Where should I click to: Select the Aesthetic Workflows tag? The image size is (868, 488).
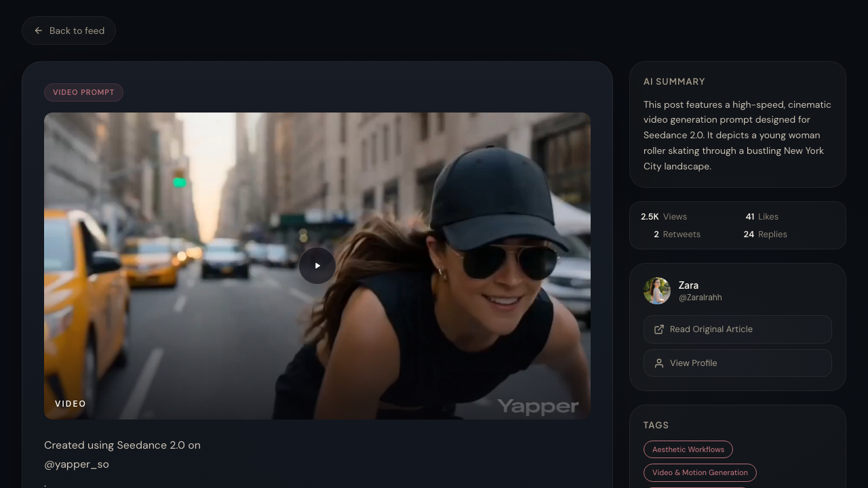click(688, 449)
